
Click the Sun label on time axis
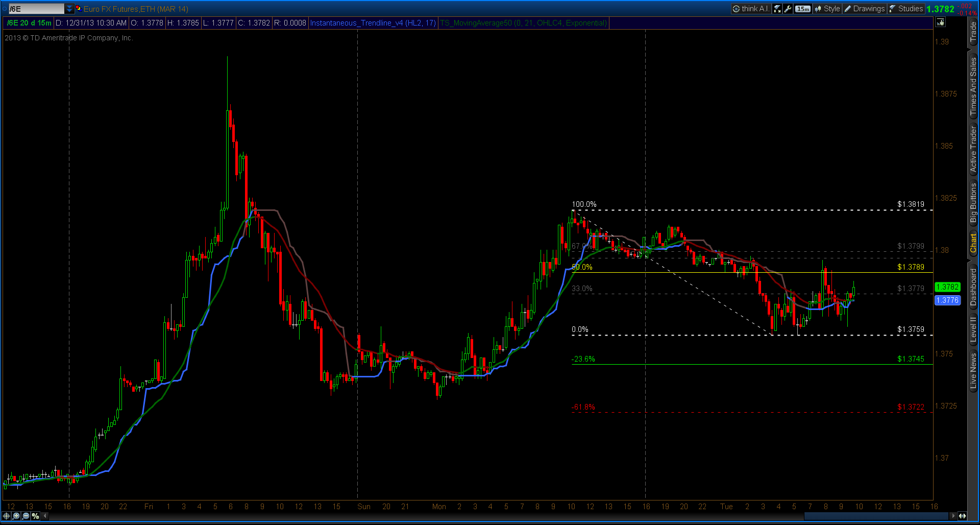[x=364, y=507]
